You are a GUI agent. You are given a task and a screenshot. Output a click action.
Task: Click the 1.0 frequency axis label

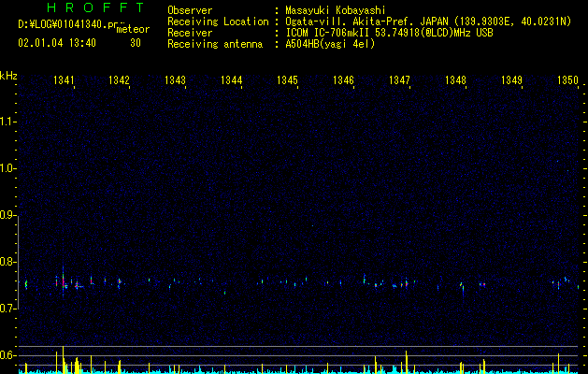coord(7,168)
